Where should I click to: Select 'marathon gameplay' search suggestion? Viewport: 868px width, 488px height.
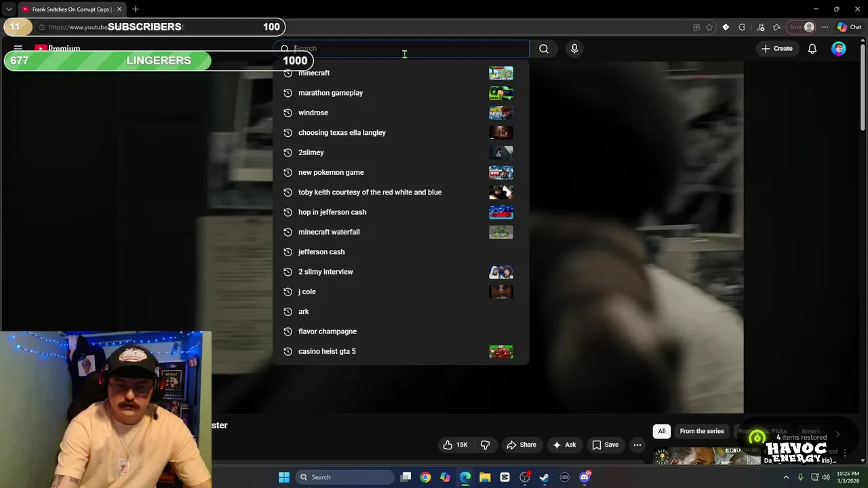[x=400, y=93]
